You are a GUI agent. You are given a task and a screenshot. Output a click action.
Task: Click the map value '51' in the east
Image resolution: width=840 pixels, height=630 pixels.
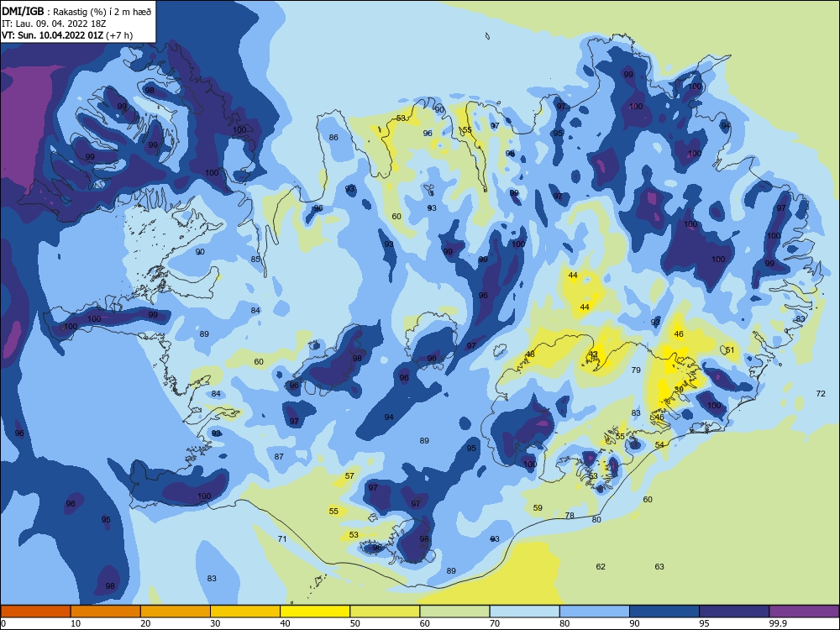pyautogui.click(x=730, y=349)
